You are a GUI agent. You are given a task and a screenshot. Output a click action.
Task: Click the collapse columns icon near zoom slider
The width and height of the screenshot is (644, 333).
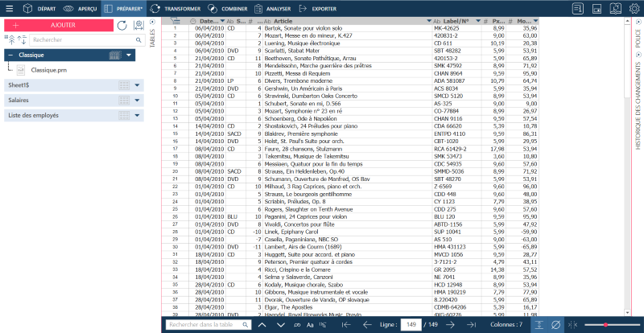(x=572, y=325)
